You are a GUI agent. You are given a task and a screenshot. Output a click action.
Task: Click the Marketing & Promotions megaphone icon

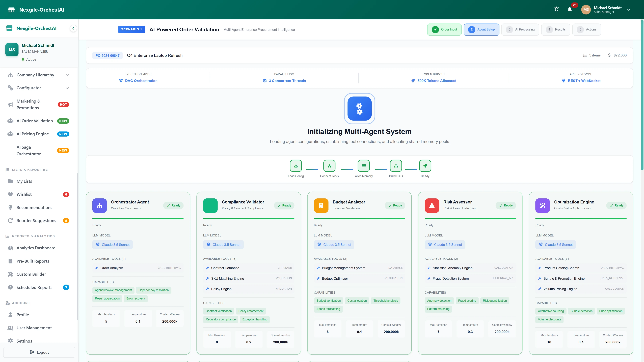[x=10, y=104]
